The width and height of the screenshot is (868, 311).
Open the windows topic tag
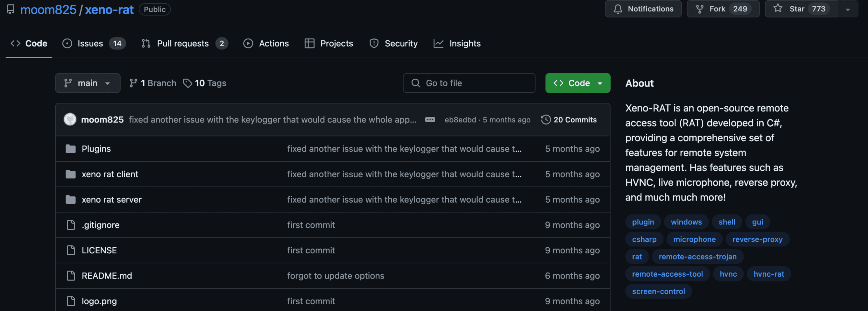[x=686, y=222]
